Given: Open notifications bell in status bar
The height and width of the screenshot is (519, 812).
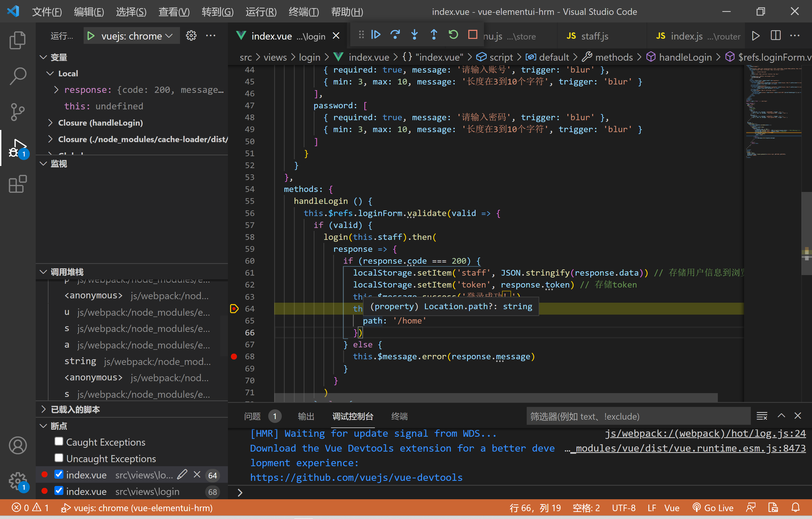Looking at the screenshot, I should (796, 508).
